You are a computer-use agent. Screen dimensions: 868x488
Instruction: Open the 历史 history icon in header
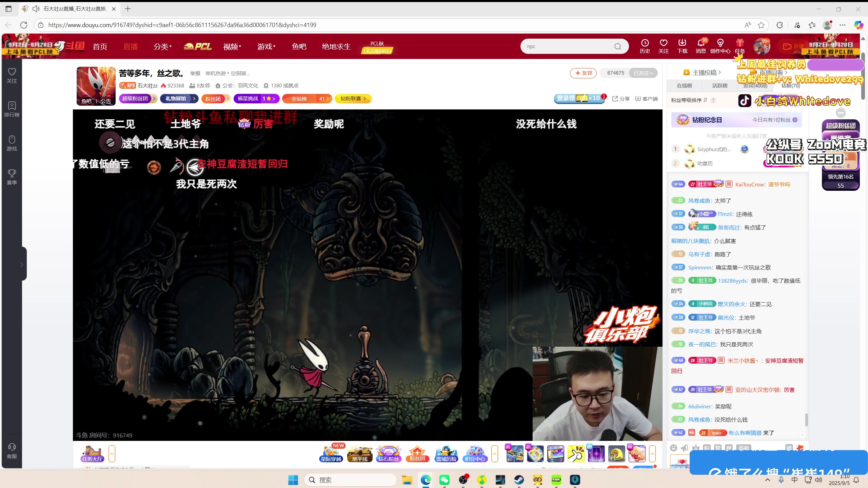645,46
